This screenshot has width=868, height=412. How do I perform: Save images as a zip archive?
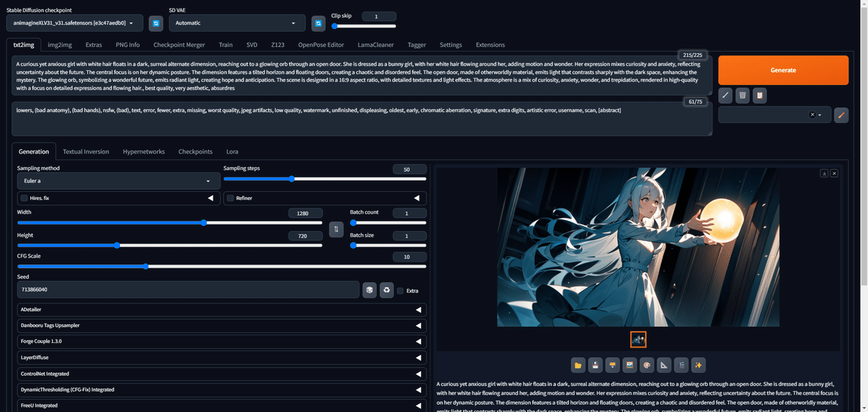[x=612, y=365]
